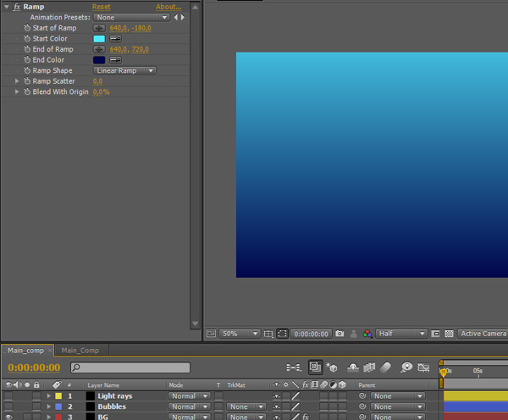508x420 pixels.
Task: Expand the Light rays layer
Action: pos(48,396)
